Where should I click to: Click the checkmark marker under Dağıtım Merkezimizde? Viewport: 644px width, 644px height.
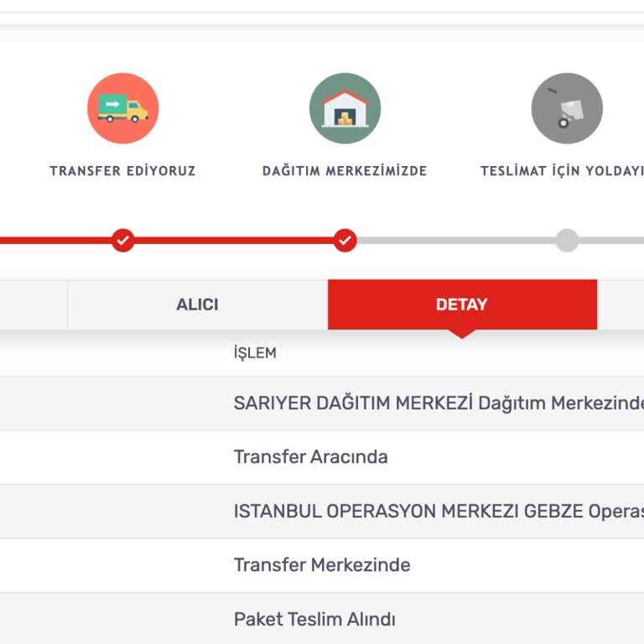point(345,241)
